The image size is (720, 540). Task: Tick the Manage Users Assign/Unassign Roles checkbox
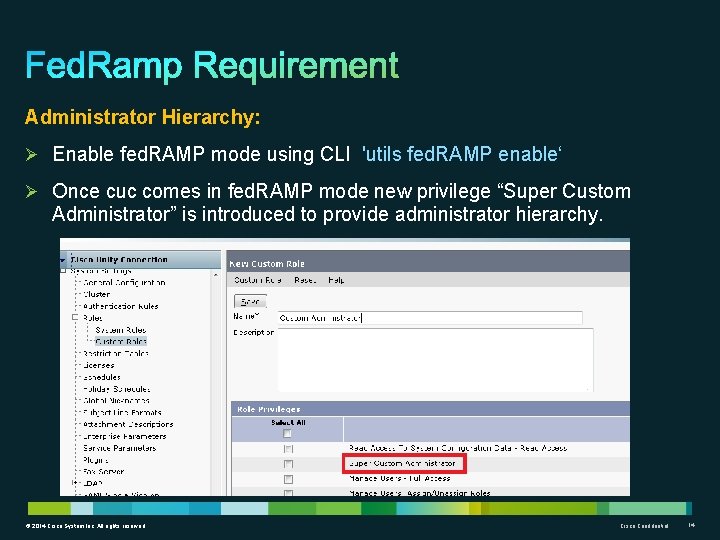point(288,493)
